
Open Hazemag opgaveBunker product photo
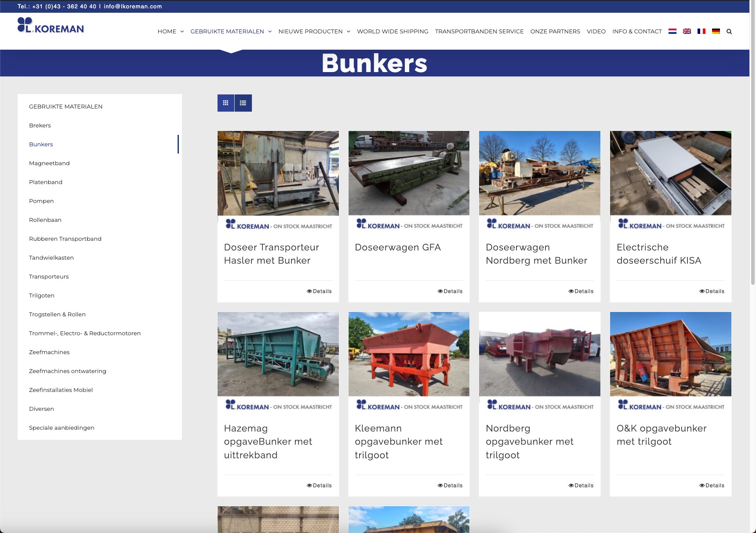278,363
